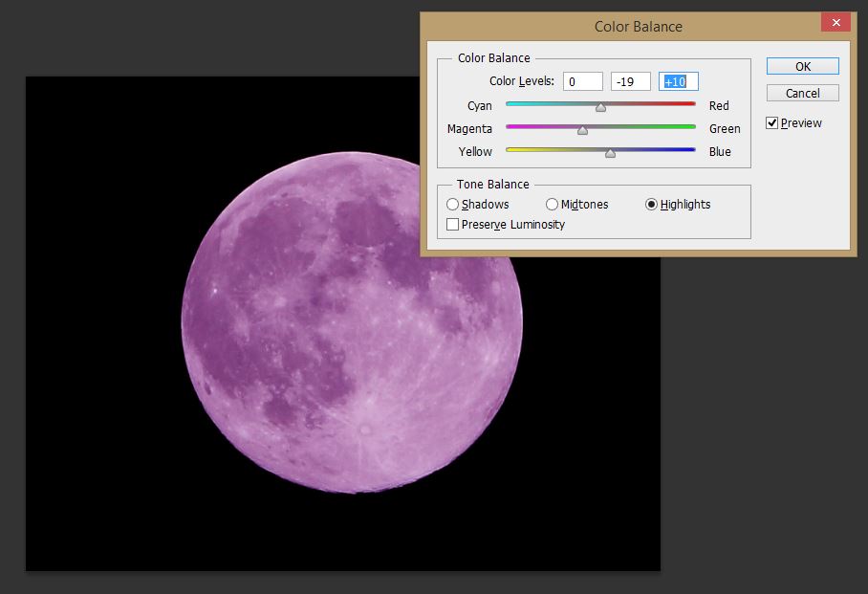
Task: Click the first Color Levels field showing 0
Action: 582,82
